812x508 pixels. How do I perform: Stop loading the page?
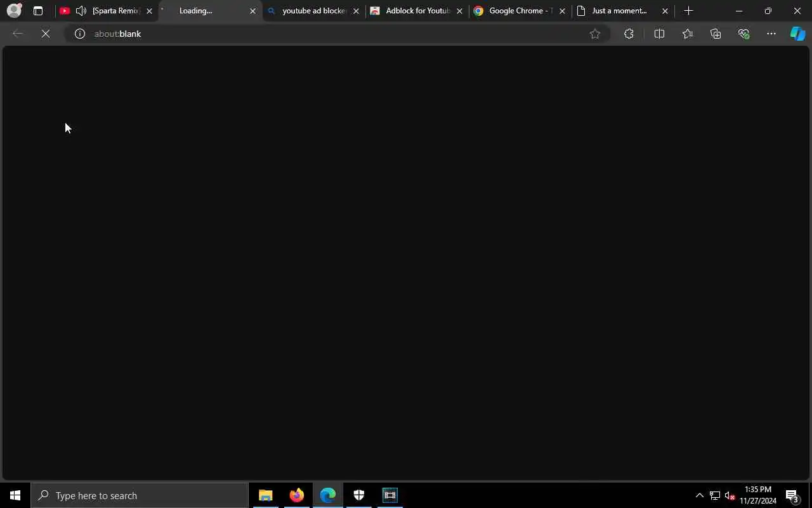pyautogui.click(x=46, y=34)
